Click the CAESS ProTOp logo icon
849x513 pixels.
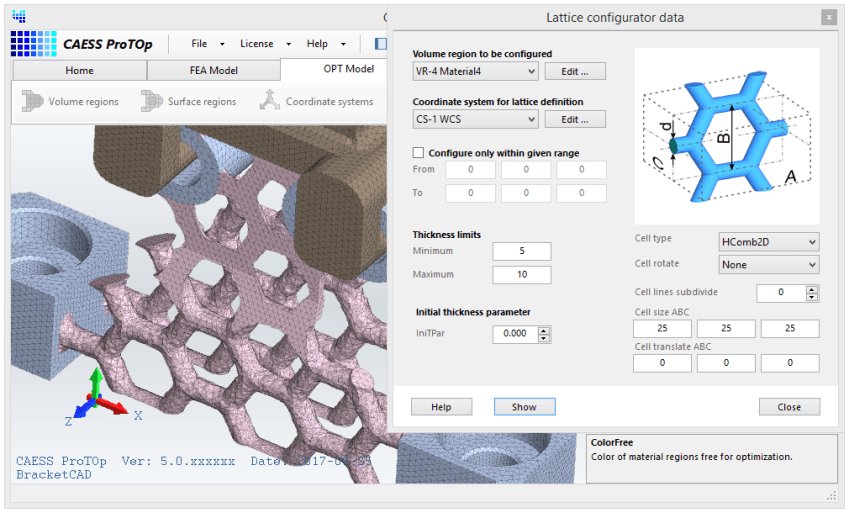(34, 44)
